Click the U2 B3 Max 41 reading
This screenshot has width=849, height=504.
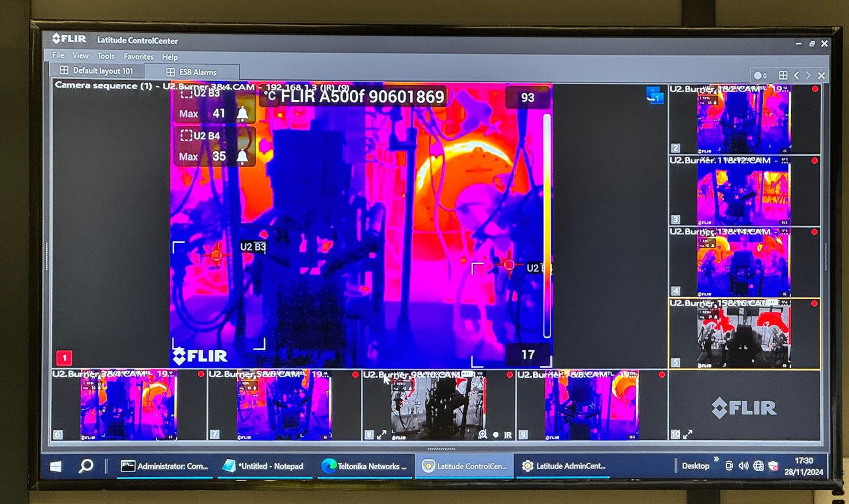point(202,113)
